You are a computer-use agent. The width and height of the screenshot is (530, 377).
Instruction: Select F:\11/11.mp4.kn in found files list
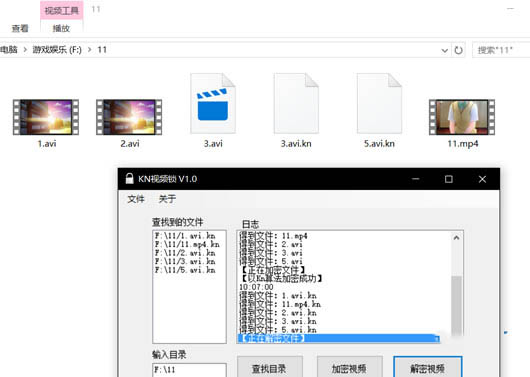(187, 244)
